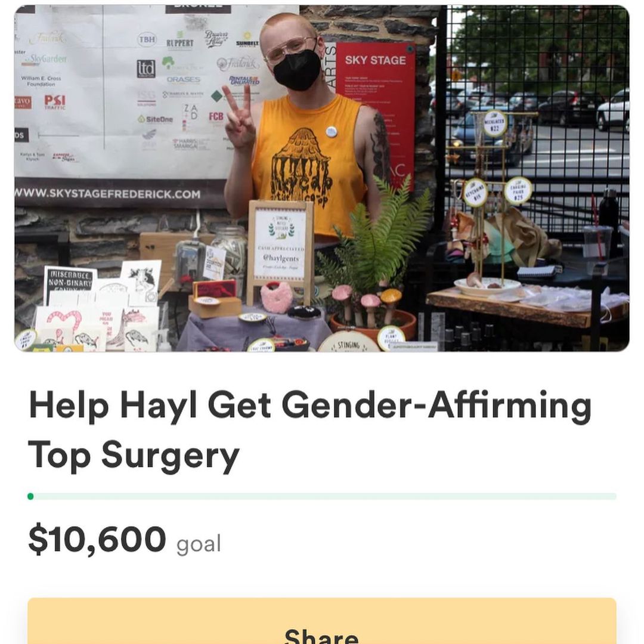This screenshot has height=644, width=644.
Task: Click the Necklaces $22 price tag in photo
Action: (494, 123)
